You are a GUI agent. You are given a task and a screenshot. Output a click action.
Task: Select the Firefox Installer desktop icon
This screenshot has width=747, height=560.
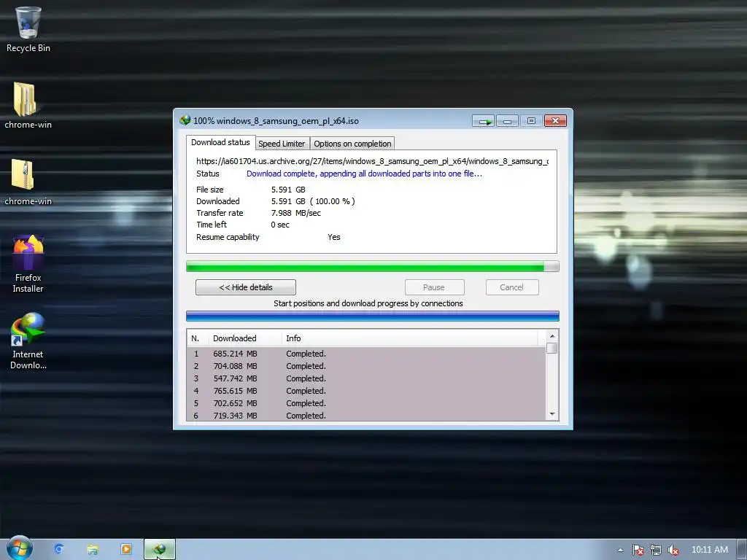[28, 263]
